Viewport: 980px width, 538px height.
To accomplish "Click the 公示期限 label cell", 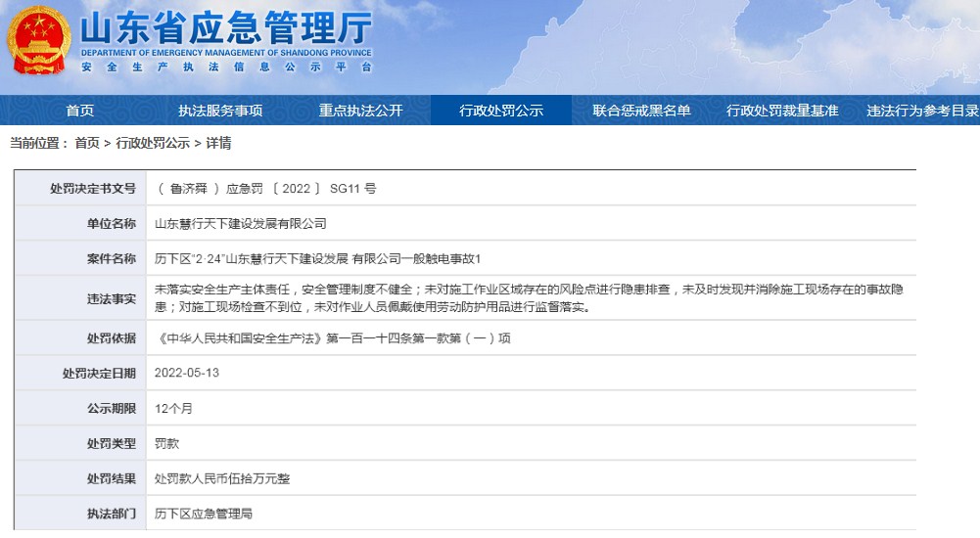I will click(x=80, y=408).
